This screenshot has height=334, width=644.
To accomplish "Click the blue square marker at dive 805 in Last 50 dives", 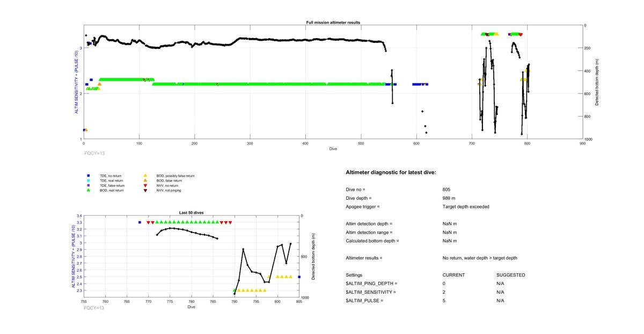I will 299,277.
